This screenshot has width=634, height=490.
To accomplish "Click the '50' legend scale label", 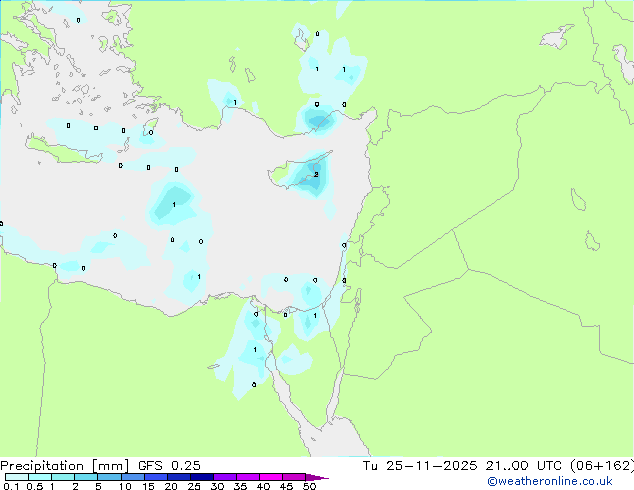I will click(x=309, y=486).
